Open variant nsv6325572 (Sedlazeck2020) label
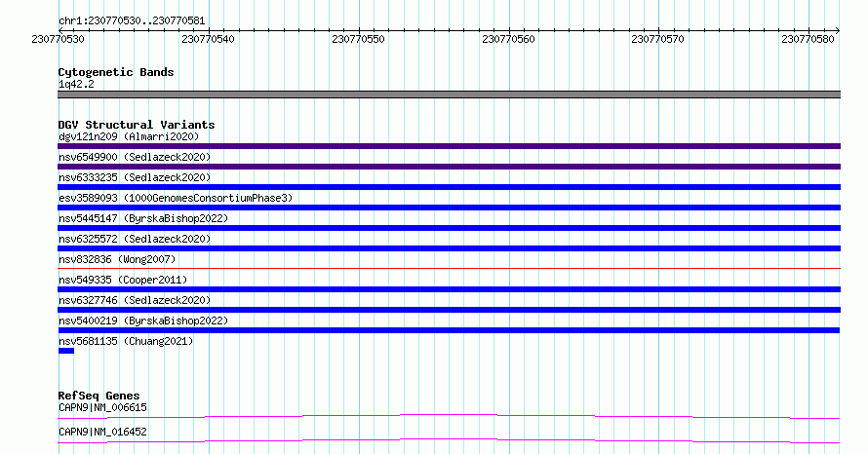 coord(135,239)
